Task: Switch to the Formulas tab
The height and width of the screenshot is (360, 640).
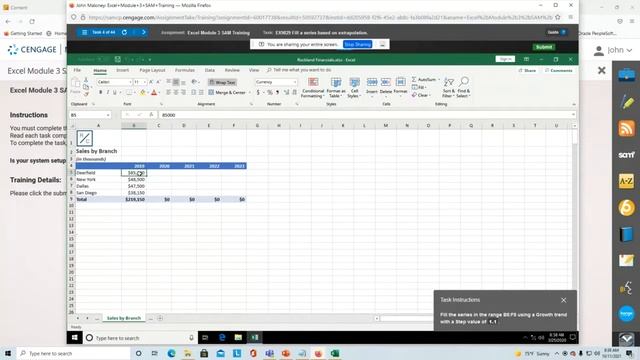Action: 185,70
